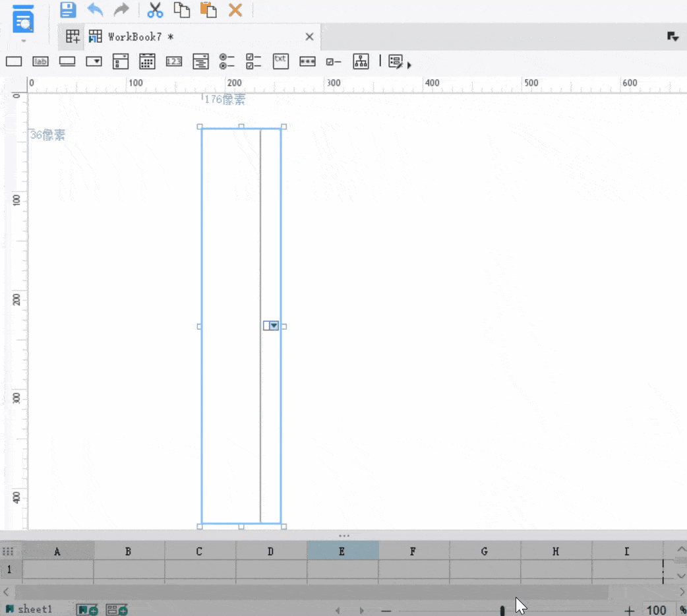Screen dimensions: 687x616
Task: Select the sheet1 tab
Action: pos(34,609)
